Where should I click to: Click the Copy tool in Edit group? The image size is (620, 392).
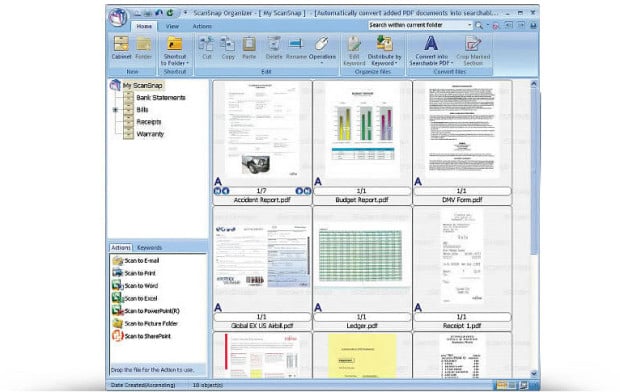[228, 47]
